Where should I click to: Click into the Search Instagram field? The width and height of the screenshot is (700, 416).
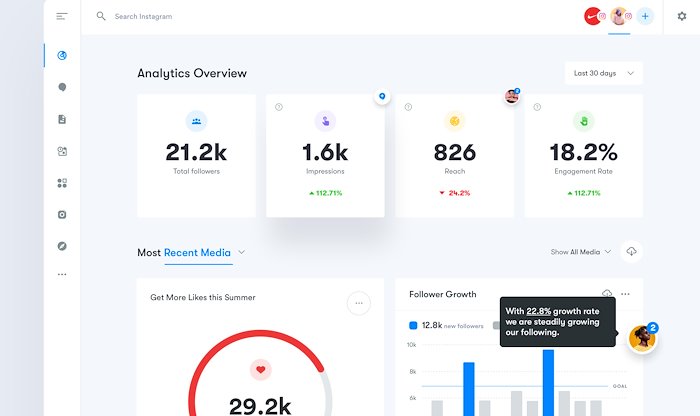pyautogui.click(x=143, y=17)
